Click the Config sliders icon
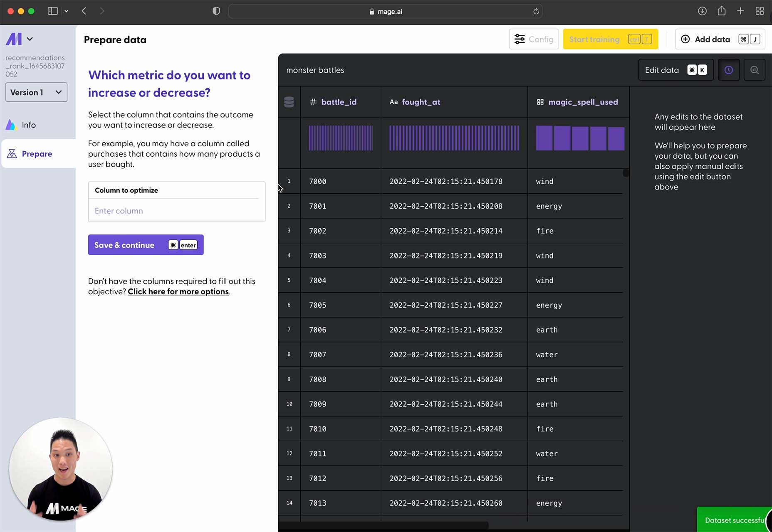This screenshot has width=772, height=532. [520, 39]
